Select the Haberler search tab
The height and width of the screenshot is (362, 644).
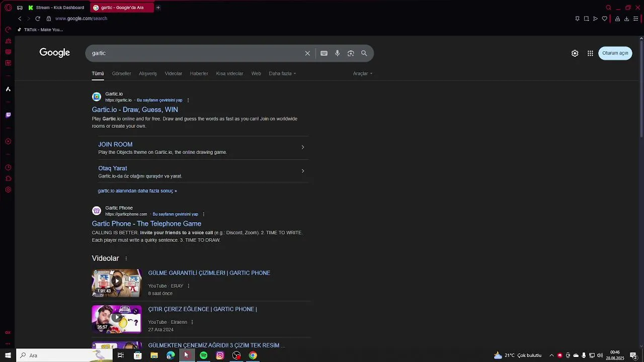[x=199, y=73]
